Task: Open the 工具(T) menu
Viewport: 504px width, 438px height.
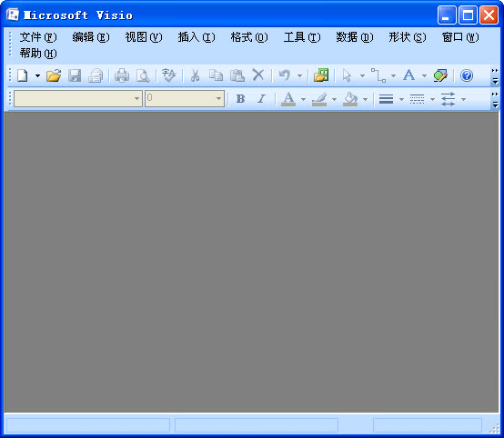Action: pyautogui.click(x=302, y=37)
